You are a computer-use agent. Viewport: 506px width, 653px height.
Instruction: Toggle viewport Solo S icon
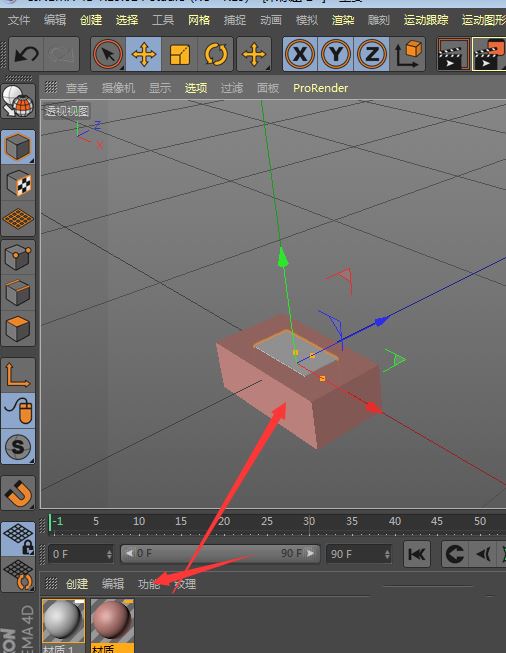(x=18, y=446)
